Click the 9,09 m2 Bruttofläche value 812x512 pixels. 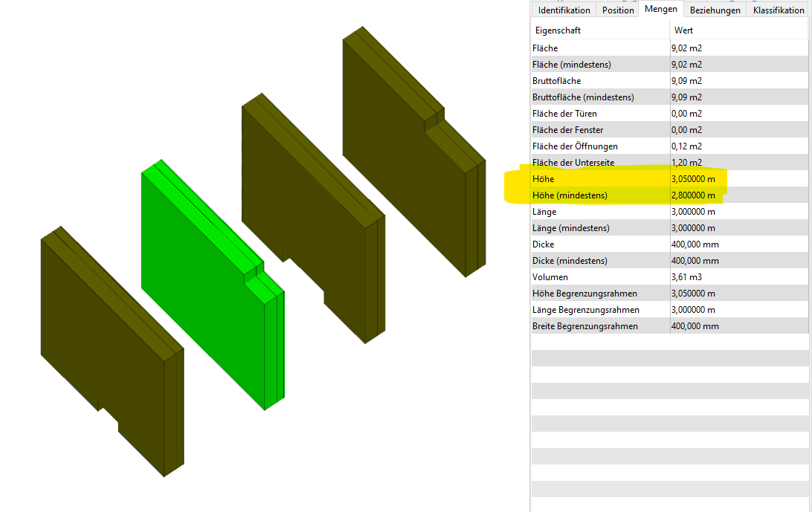pos(686,81)
